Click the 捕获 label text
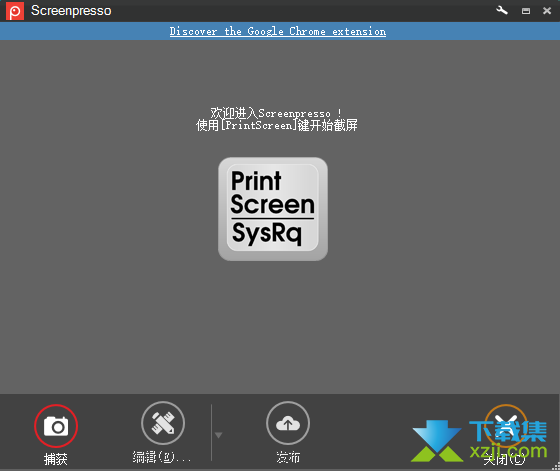This screenshot has width=560, height=471. click(x=56, y=459)
